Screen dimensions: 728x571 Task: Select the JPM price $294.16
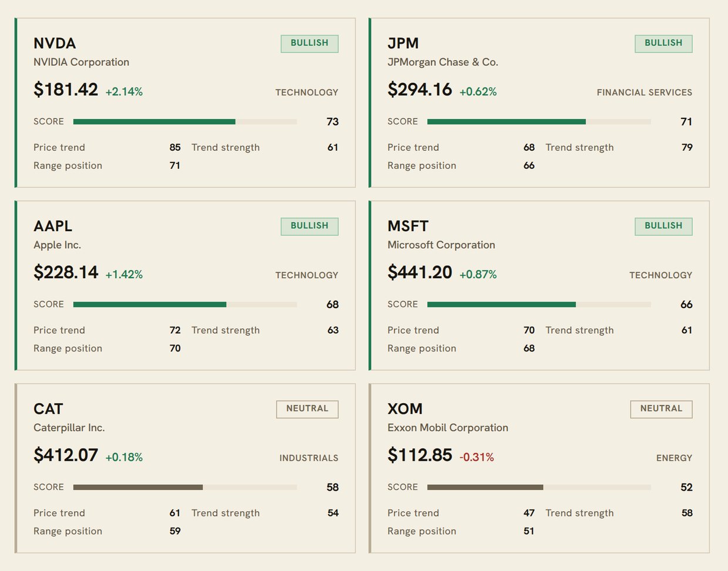(420, 90)
